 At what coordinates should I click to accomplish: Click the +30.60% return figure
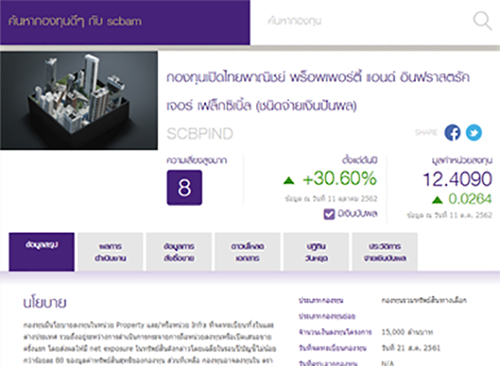pos(340,178)
